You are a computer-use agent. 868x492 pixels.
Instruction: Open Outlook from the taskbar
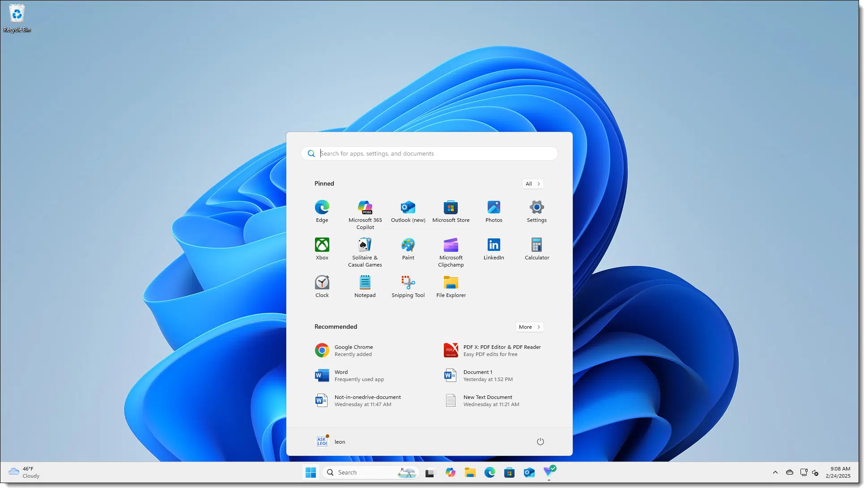click(529, 472)
